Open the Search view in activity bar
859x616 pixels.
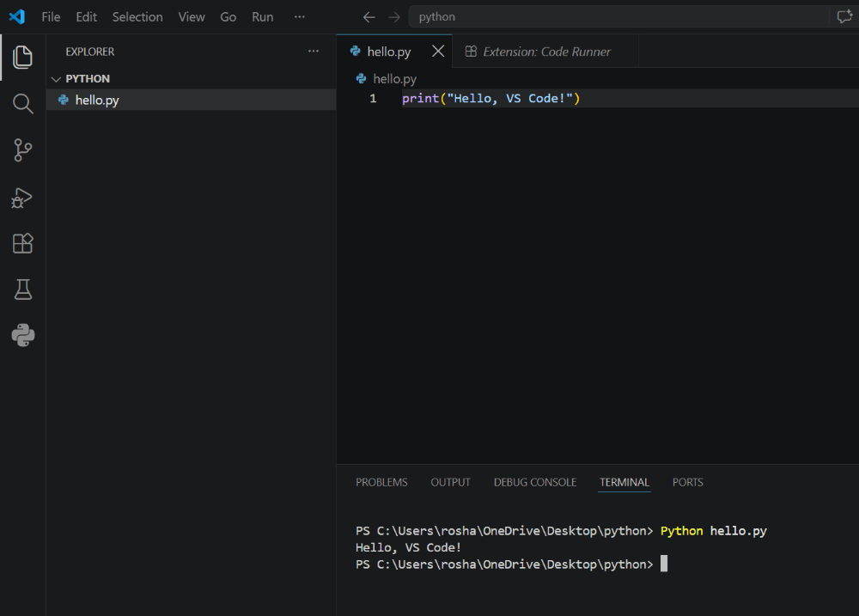(22, 104)
